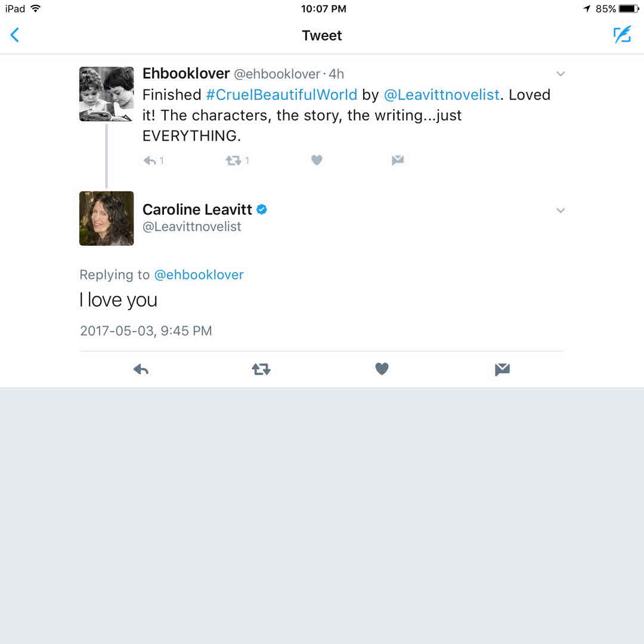Reply to Ehbooklover's tweet
644x644 pixels.
[150, 160]
